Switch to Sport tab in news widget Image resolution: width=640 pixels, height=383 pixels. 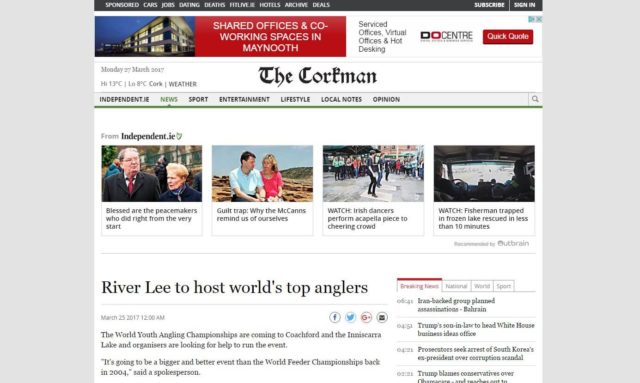tap(504, 286)
